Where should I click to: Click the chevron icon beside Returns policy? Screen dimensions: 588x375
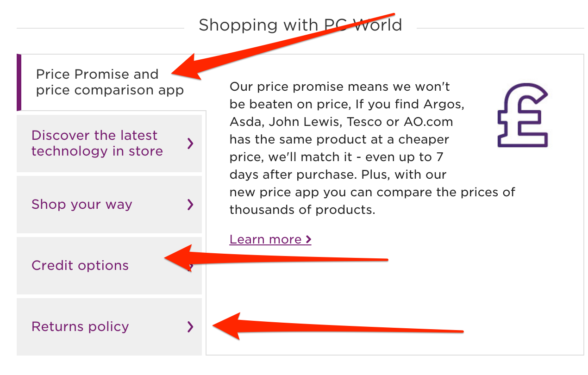(190, 327)
